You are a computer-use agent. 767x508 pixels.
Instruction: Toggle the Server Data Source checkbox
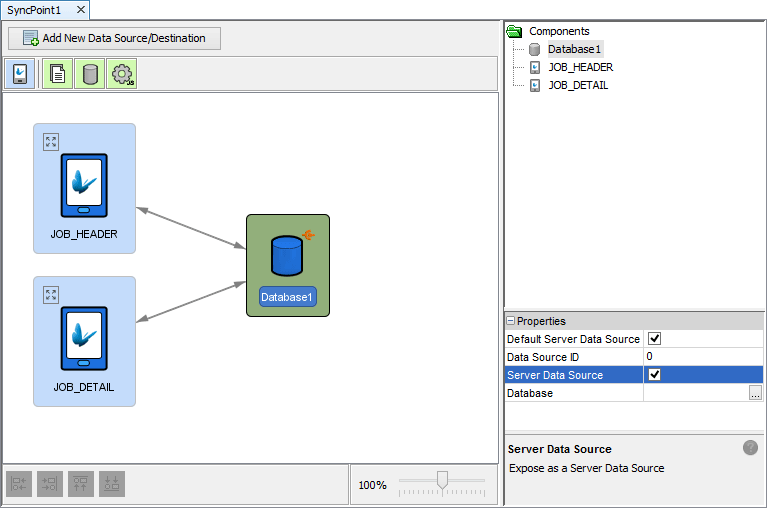[x=655, y=375]
